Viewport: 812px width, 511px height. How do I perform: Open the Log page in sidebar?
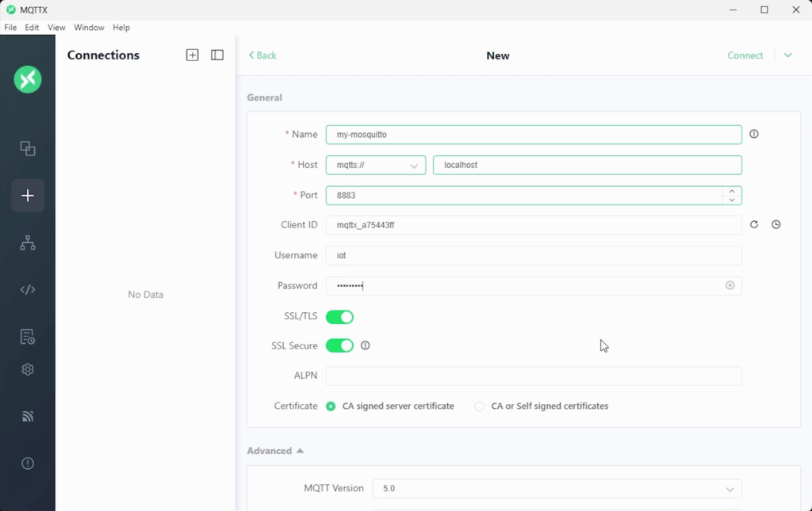28,337
